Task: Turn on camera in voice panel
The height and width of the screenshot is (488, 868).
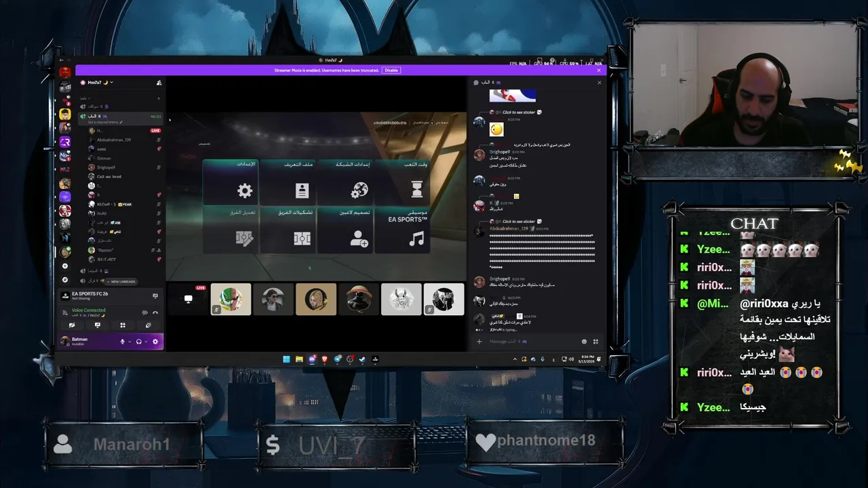Action: click(72, 325)
